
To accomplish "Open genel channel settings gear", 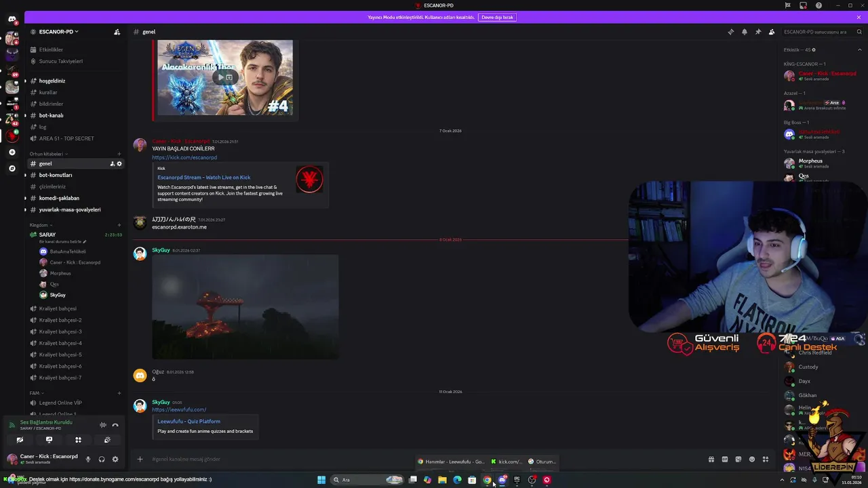I will click(119, 163).
